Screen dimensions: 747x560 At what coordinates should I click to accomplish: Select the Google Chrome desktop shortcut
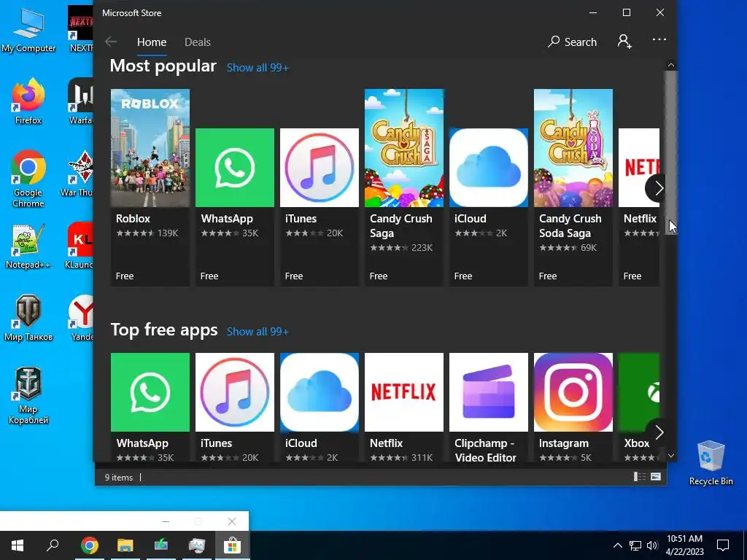tap(28, 179)
